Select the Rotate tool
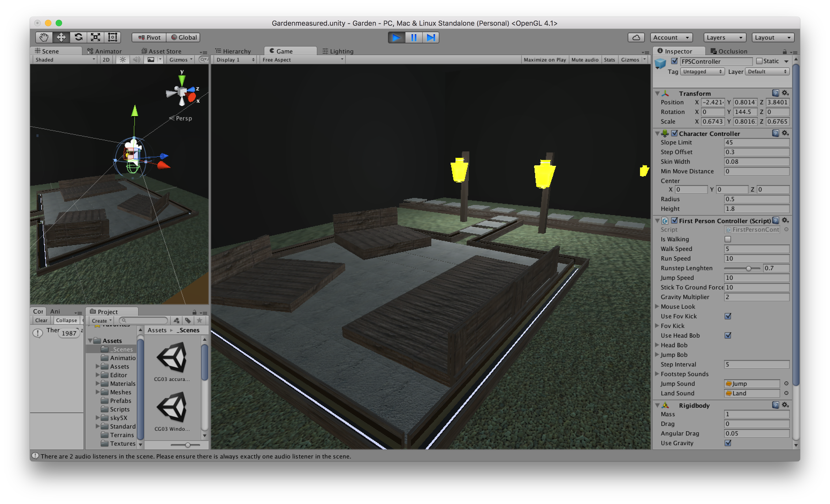The width and height of the screenshot is (830, 504). pos(78,37)
